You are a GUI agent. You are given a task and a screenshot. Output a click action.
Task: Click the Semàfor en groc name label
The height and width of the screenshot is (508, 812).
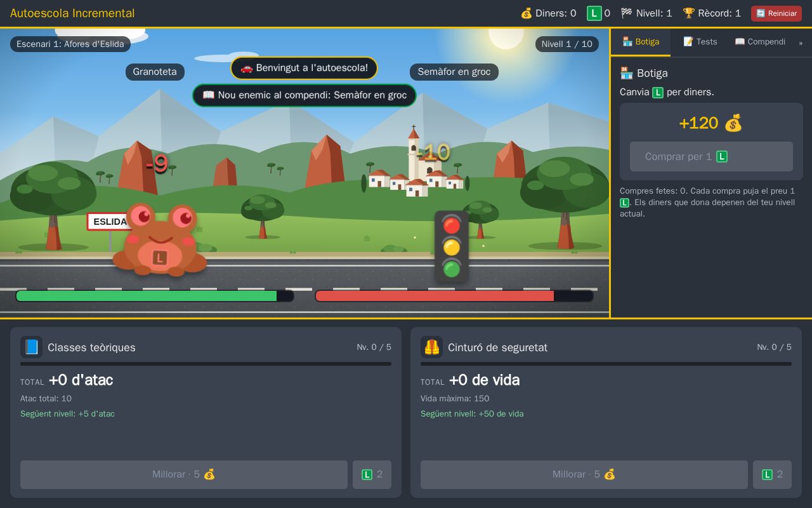pyautogui.click(x=454, y=72)
